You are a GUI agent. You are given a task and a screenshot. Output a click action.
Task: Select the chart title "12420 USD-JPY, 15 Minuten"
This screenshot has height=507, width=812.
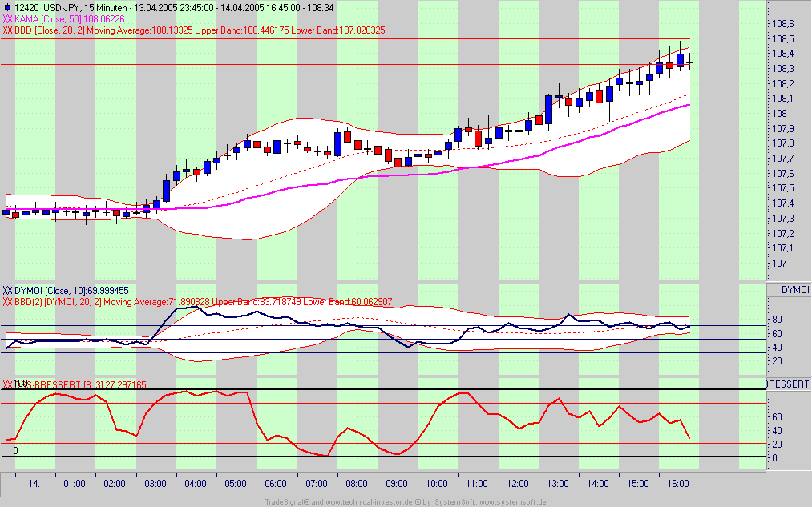pyautogui.click(x=71, y=8)
